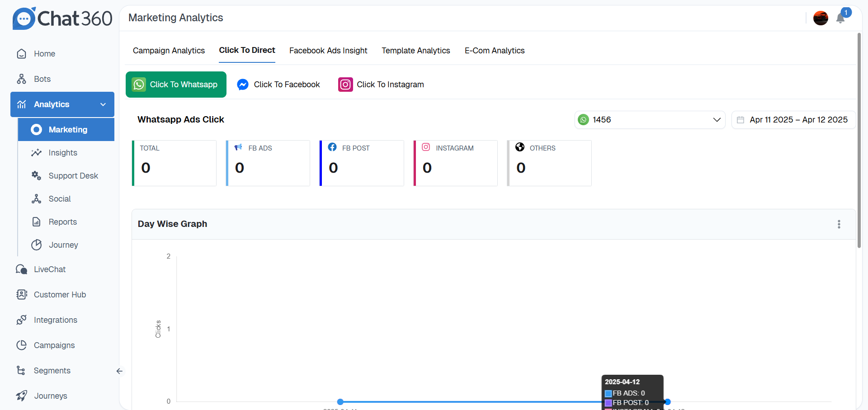868x410 pixels.
Task: Click the Marketing circle icon
Action: 36,130
